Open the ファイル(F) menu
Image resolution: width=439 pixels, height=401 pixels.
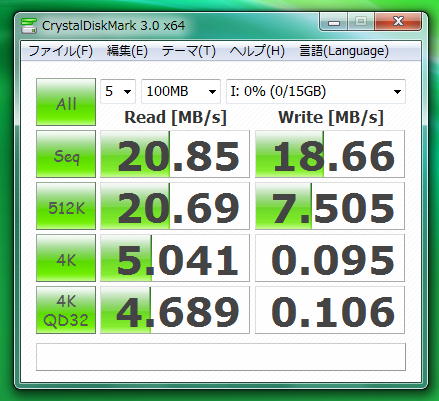click(x=60, y=51)
